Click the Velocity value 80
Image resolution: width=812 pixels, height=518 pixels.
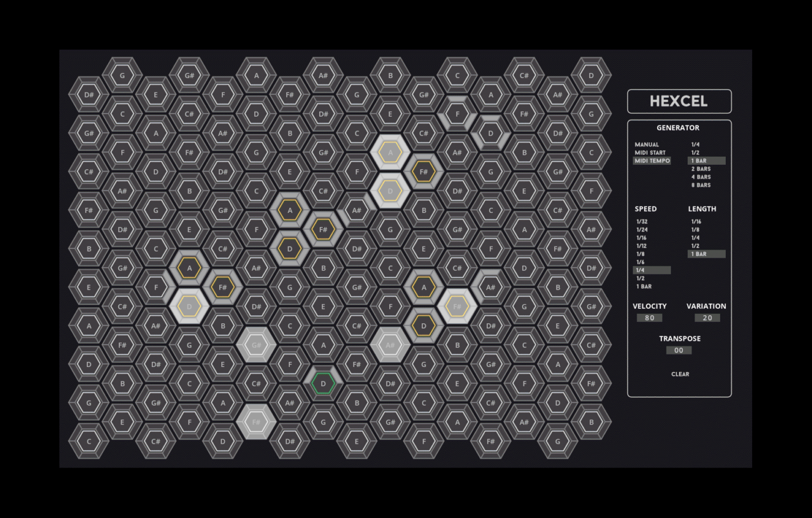[650, 318]
